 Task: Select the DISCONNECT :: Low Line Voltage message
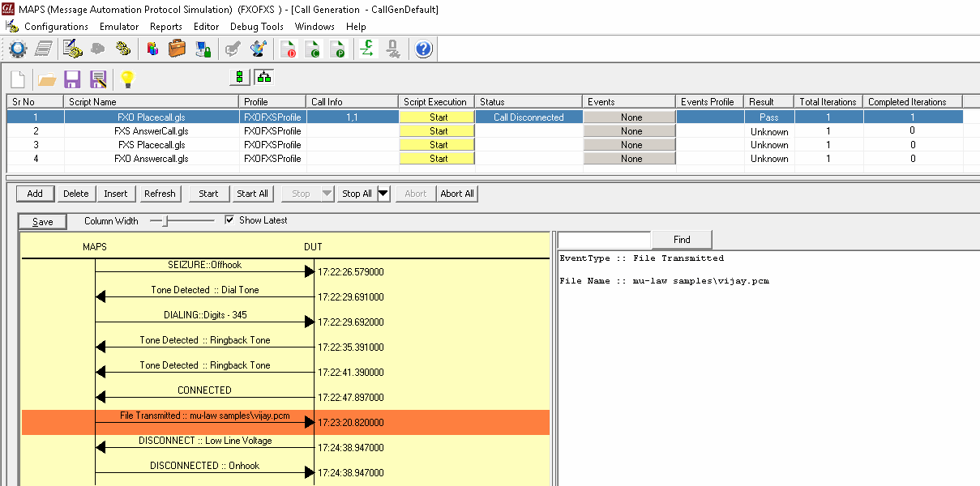tap(204, 441)
